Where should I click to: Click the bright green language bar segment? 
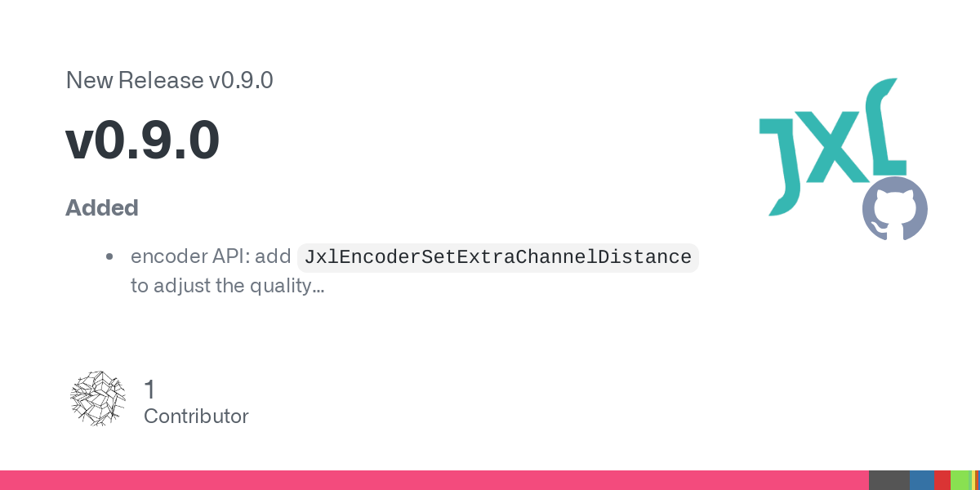point(960,480)
